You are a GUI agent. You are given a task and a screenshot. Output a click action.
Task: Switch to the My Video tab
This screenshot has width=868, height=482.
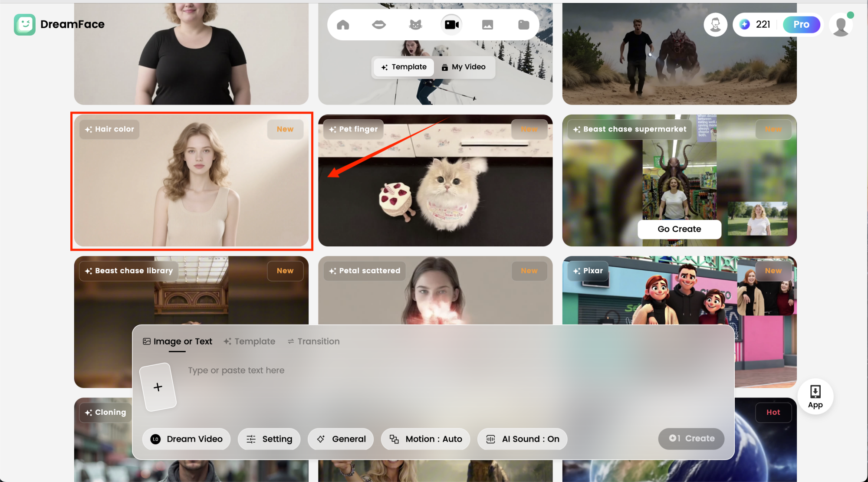[464, 67]
